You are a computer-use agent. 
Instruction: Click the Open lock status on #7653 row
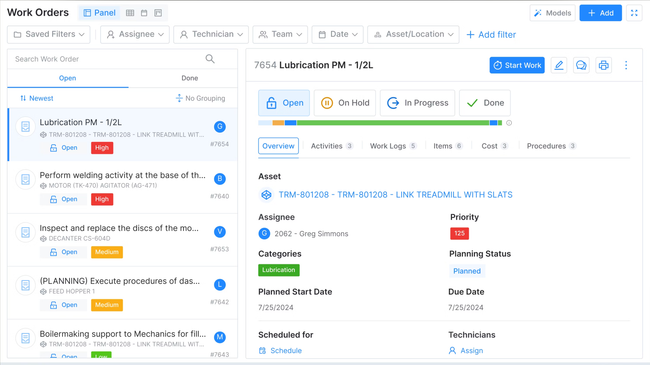coord(63,252)
